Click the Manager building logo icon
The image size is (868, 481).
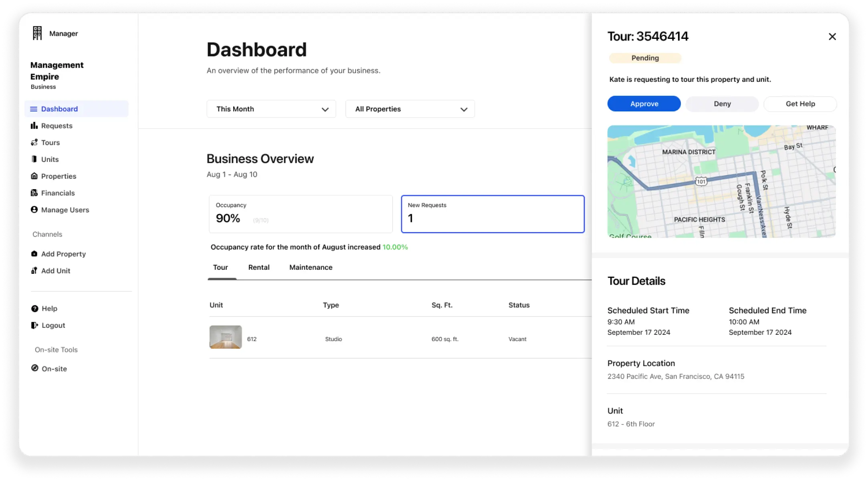pyautogui.click(x=37, y=33)
